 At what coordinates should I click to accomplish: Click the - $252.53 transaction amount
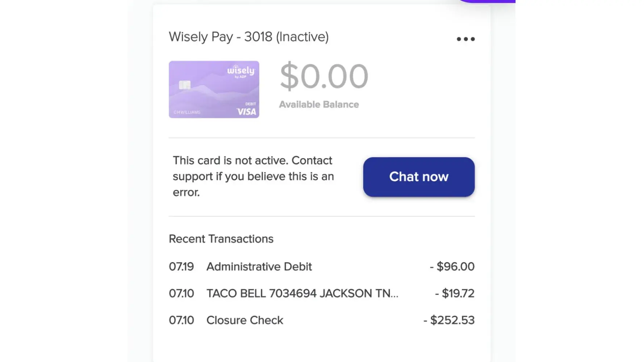click(x=449, y=320)
